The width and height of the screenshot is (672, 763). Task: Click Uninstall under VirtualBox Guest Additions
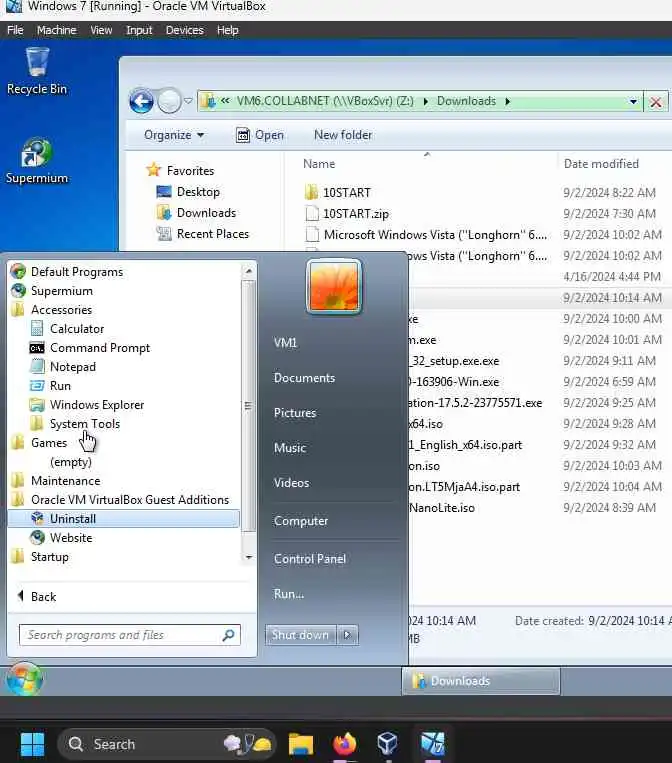click(x=124, y=519)
